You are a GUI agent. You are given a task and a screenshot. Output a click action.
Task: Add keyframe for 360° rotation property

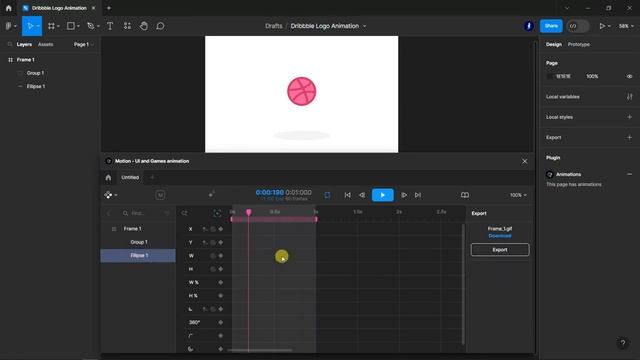point(221,322)
